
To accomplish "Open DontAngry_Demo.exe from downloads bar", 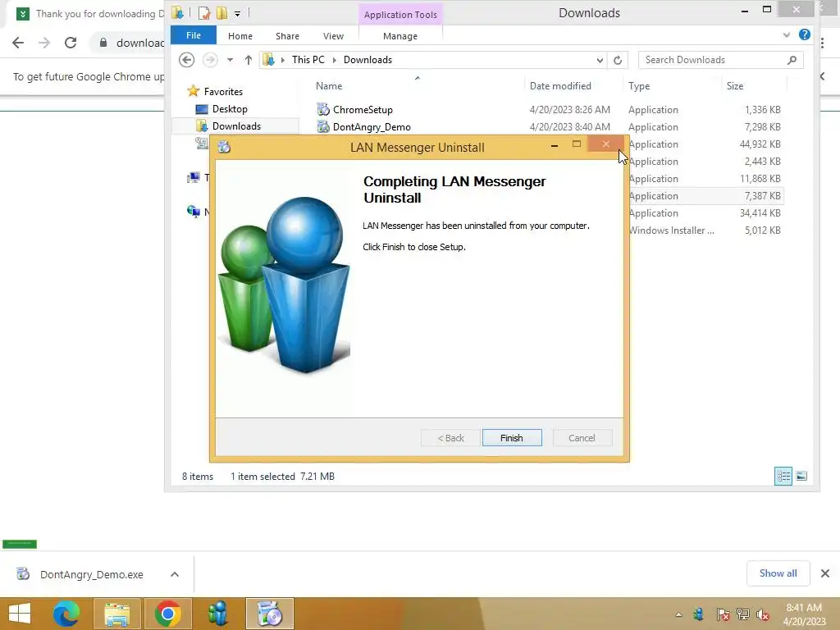I will coord(92,574).
